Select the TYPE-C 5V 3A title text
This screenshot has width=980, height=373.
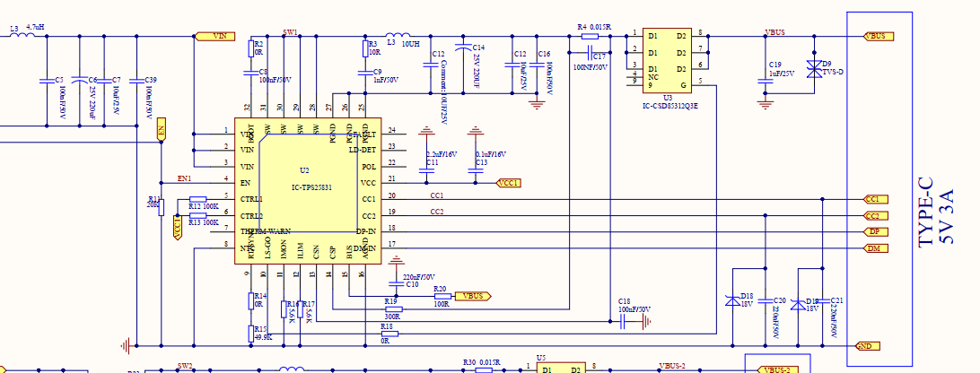tap(935, 213)
